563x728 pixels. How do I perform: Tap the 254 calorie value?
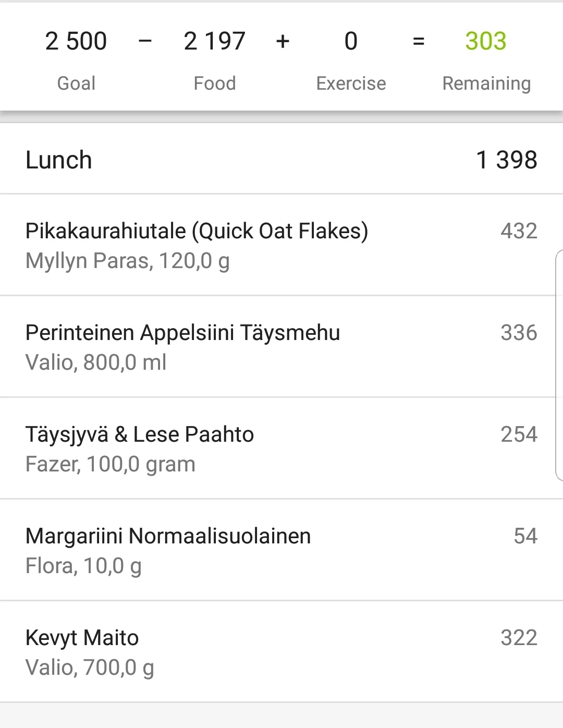pyautogui.click(x=519, y=434)
